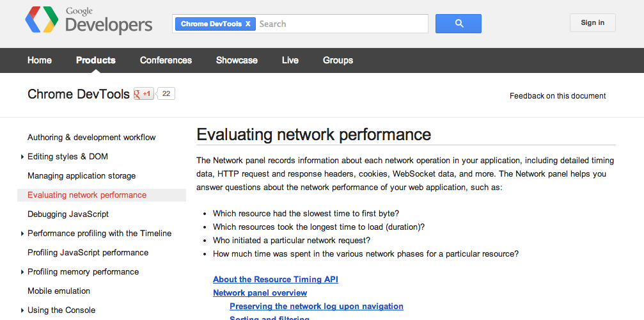Image resolution: width=644 pixels, height=320 pixels.
Task: Click the search input field
Action: click(342, 24)
